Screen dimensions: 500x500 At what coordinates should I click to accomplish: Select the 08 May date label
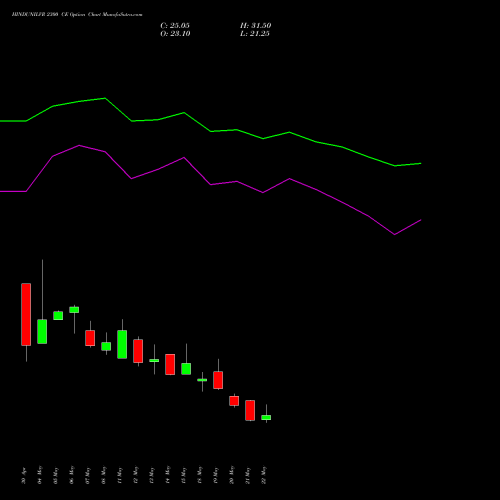click(104, 475)
